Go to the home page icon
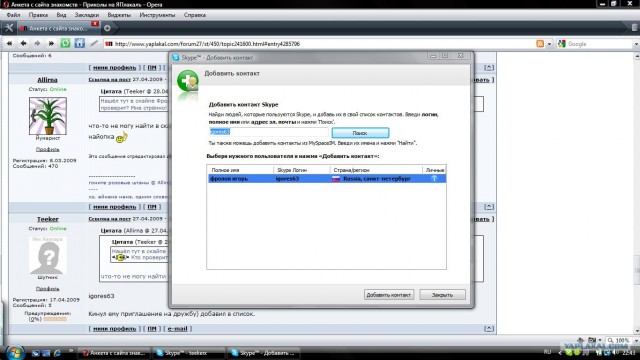640x360 pixels. coord(80,43)
